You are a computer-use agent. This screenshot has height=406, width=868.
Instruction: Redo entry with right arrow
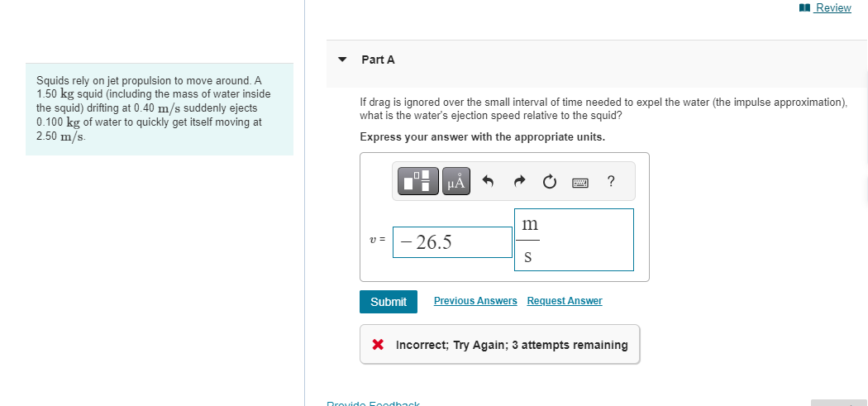click(x=518, y=181)
